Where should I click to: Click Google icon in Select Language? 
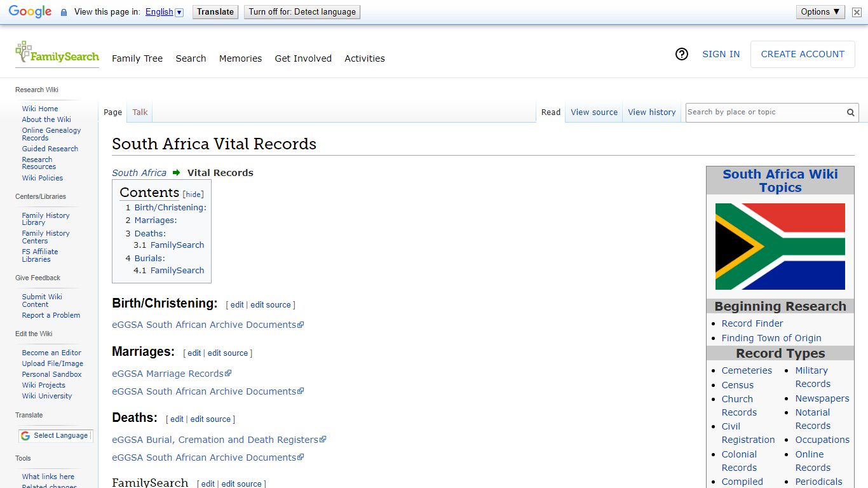coord(25,436)
